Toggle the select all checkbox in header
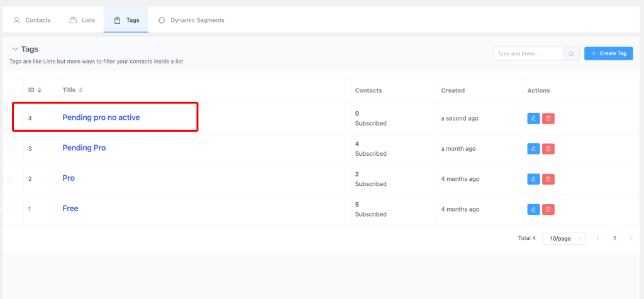The height and width of the screenshot is (299, 644). [x=10, y=91]
